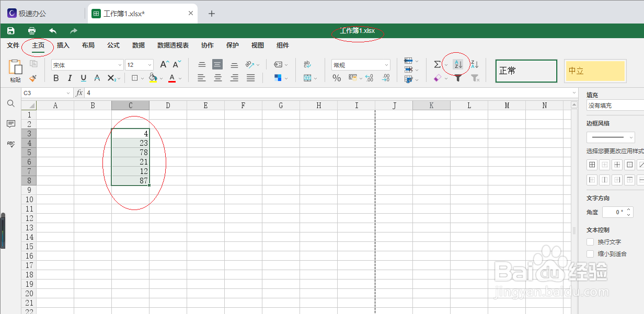Check the 缩小到适合 shrink-to-fit option
This screenshot has height=314, width=644.
(x=590, y=254)
